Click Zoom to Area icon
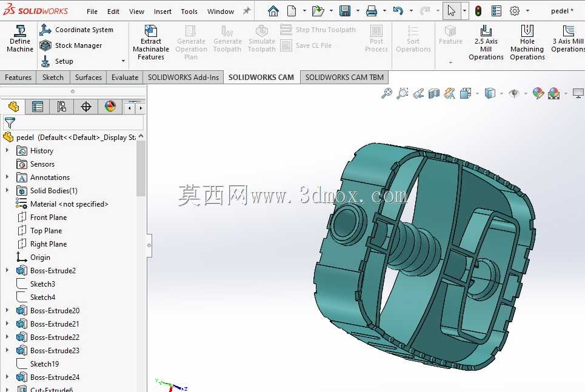 (x=402, y=93)
